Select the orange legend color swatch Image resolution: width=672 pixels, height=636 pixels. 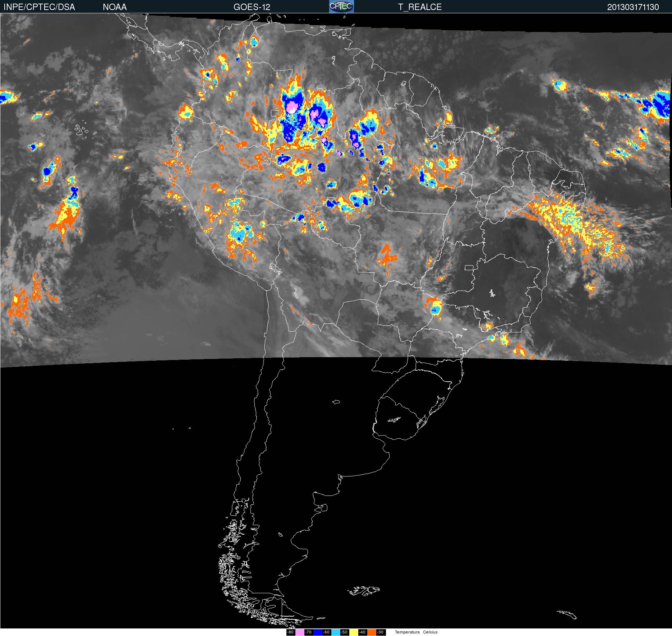372,632
